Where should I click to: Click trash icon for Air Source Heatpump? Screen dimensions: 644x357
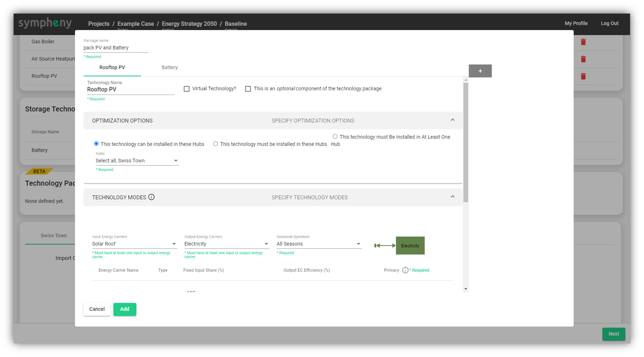coord(583,59)
